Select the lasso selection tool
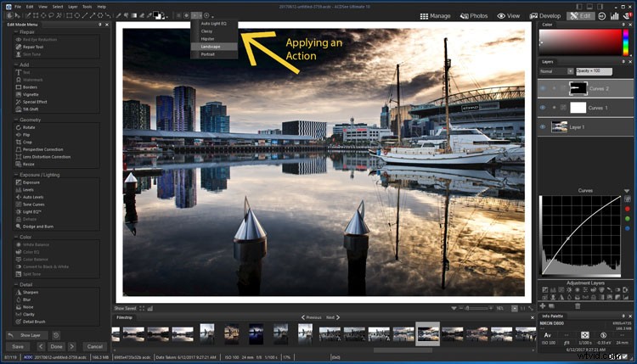This screenshot has width=637, height=364. coord(51,15)
